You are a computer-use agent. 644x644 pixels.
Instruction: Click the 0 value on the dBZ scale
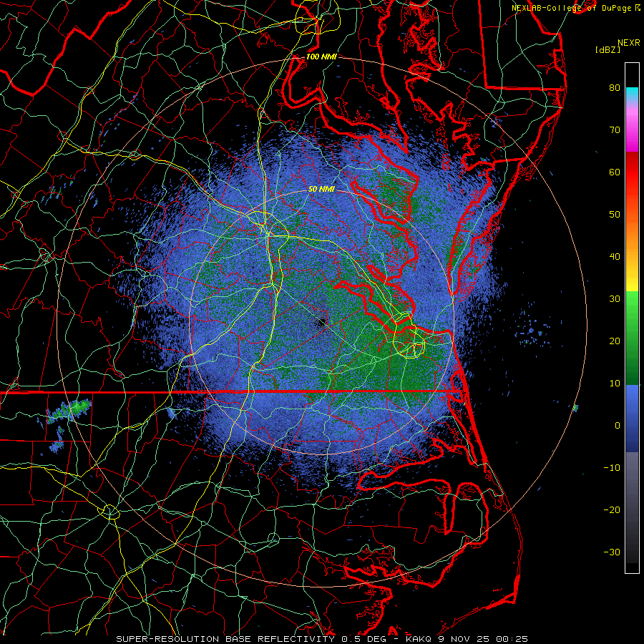click(x=618, y=426)
